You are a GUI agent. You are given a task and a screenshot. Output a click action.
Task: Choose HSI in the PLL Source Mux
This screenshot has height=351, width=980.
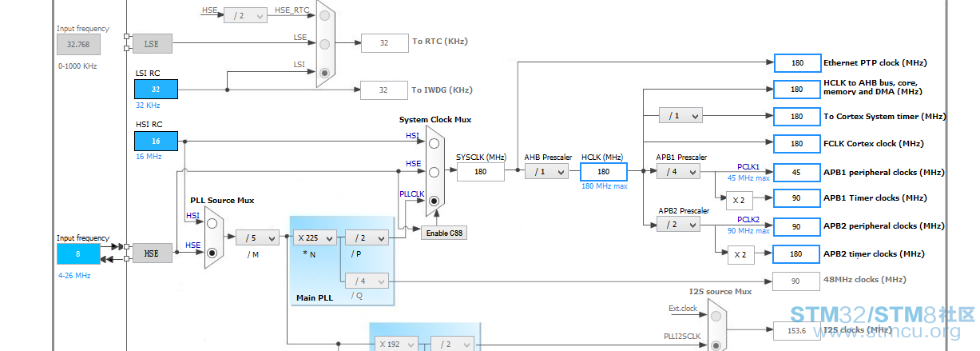(x=212, y=224)
